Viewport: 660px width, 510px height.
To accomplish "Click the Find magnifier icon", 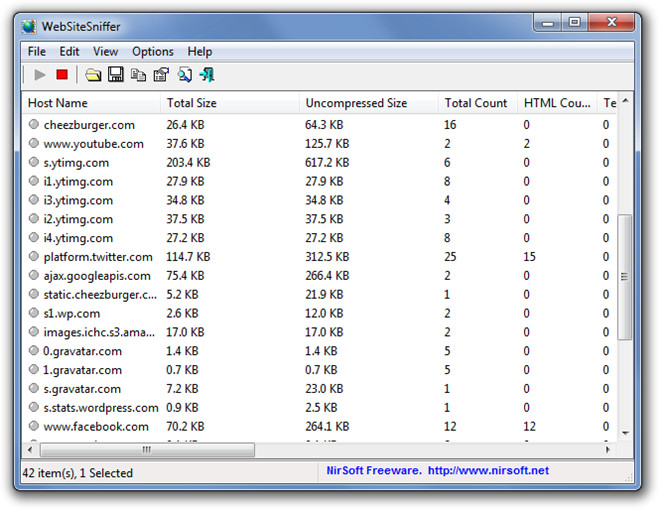I will coord(185,74).
